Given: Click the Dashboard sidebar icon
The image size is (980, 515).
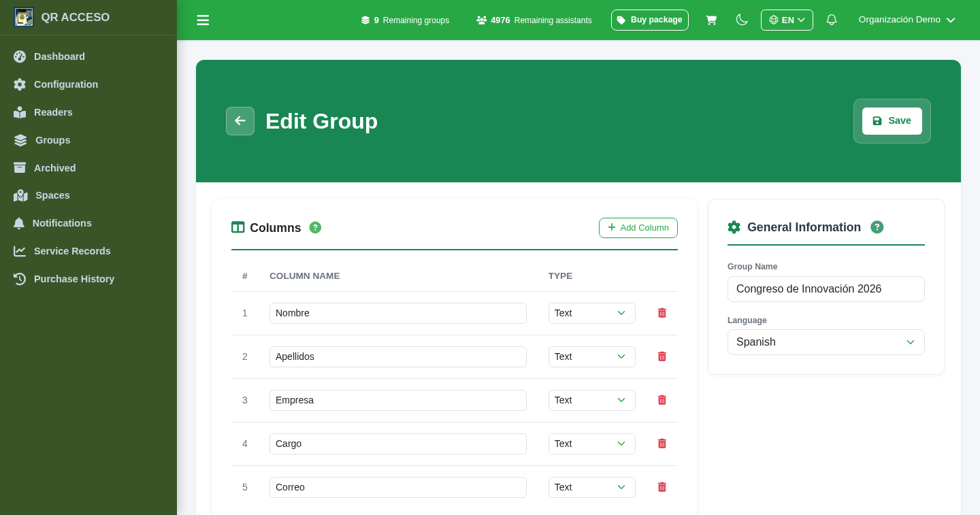Looking at the screenshot, I should coord(20,56).
